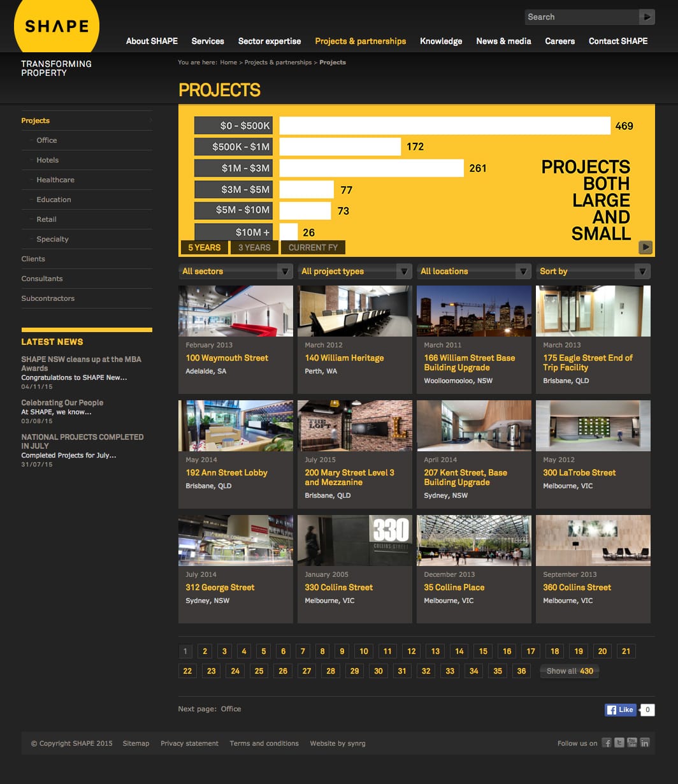Viewport: 678px width, 784px height.
Task: Open the LinkedIn follow icon in the footer
Action: (645, 743)
